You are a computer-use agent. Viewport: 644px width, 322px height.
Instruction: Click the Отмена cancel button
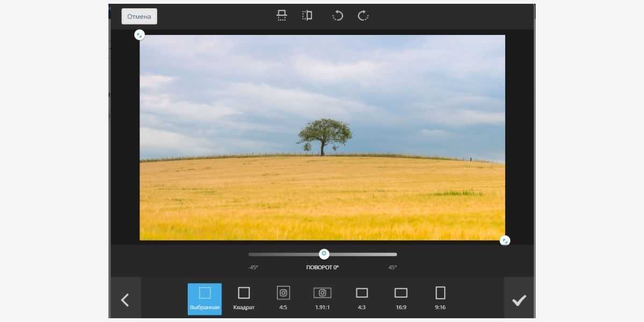click(139, 17)
